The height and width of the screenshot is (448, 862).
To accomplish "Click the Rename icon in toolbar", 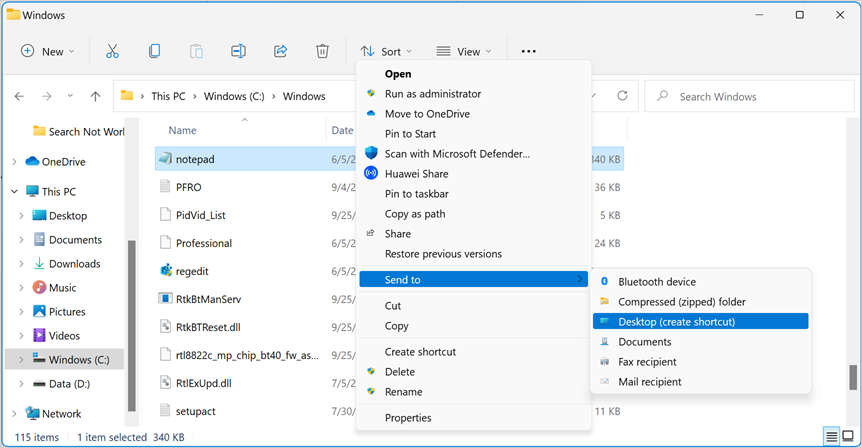I will point(238,51).
